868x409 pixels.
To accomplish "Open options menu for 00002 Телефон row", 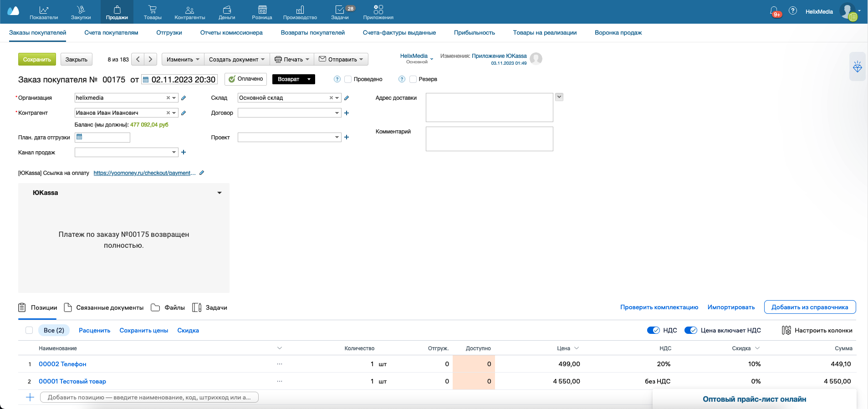I will click(280, 364).
